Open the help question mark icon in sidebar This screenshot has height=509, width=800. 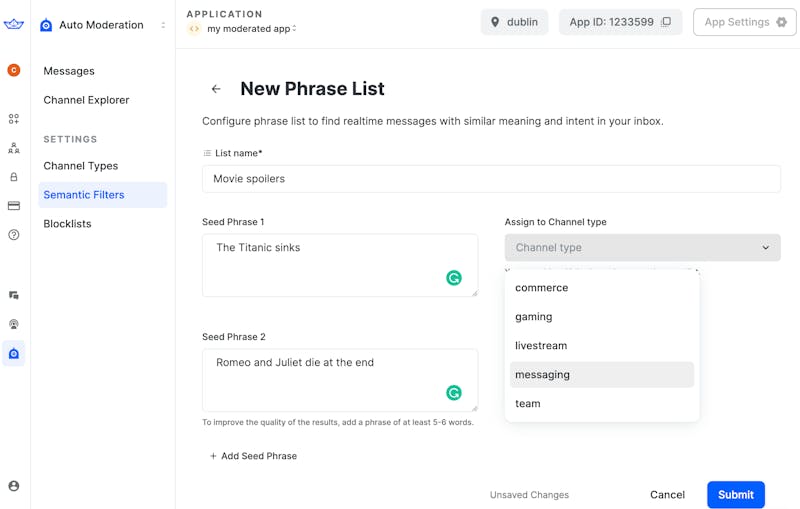point(14,235)
